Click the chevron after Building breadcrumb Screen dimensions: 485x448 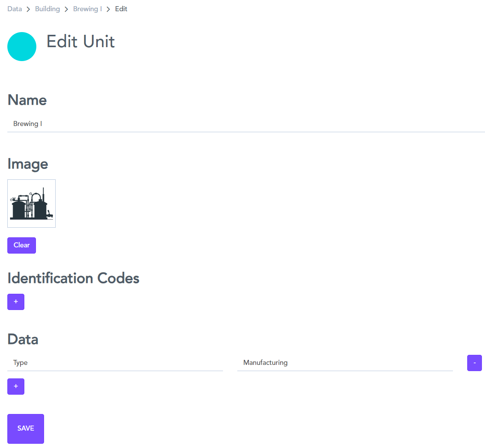point(66,9)
